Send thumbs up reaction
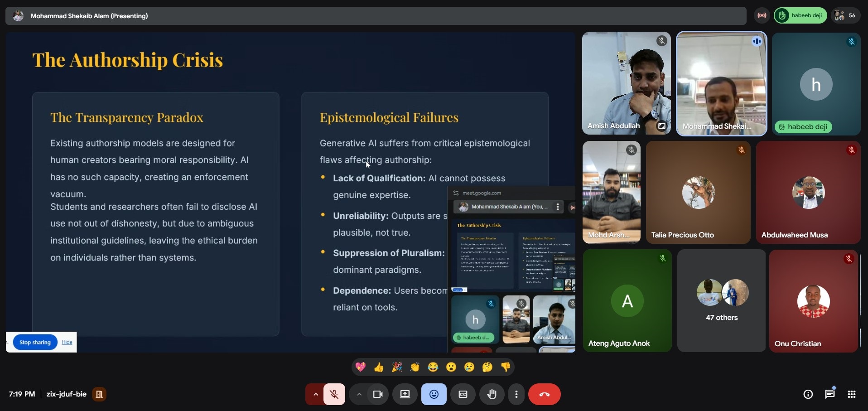Image resolution: width=868 pixels, height=411 pixels. [x=379, y=367]
